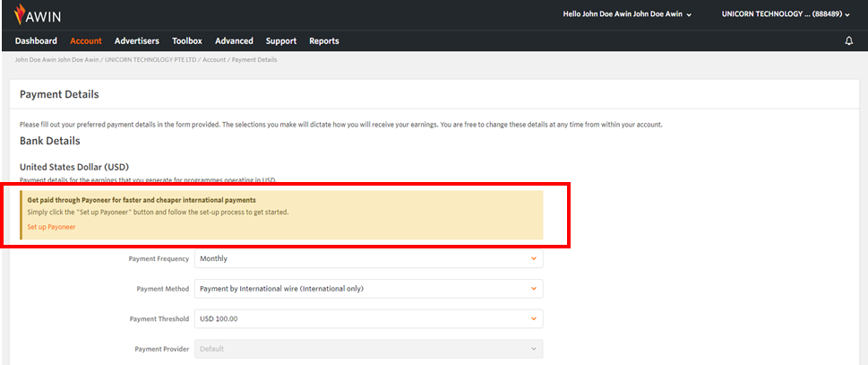Go to the Support menu
The height and width of the screenshot is (365, 868).
(x=281, y=41)
